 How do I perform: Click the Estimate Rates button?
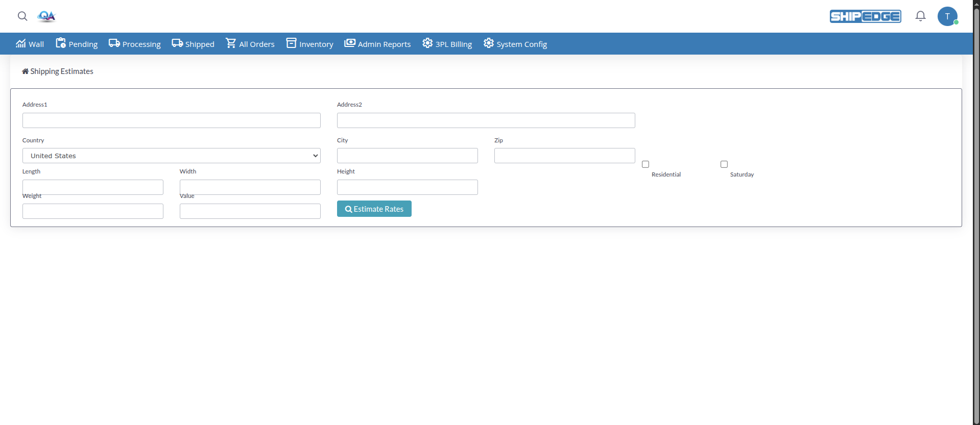374,209
